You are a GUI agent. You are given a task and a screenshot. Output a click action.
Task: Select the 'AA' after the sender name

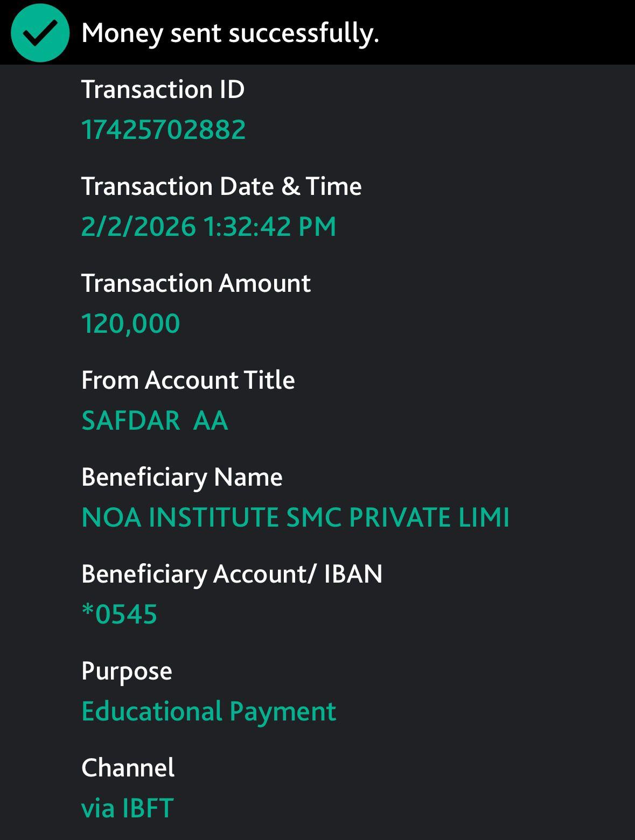click(211, 421)
